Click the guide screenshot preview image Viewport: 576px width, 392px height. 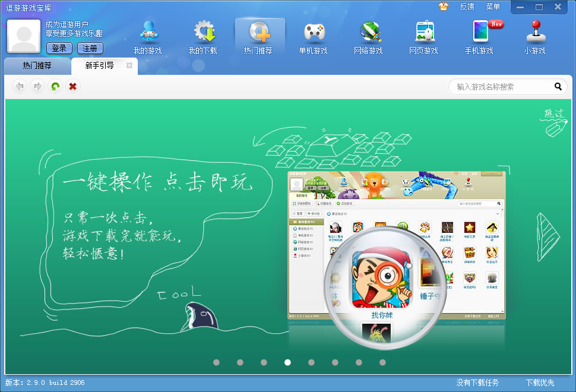(396, 245)
